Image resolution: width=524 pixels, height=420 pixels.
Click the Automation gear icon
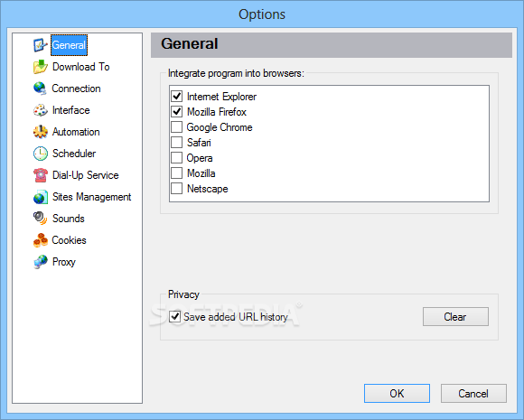40,132
